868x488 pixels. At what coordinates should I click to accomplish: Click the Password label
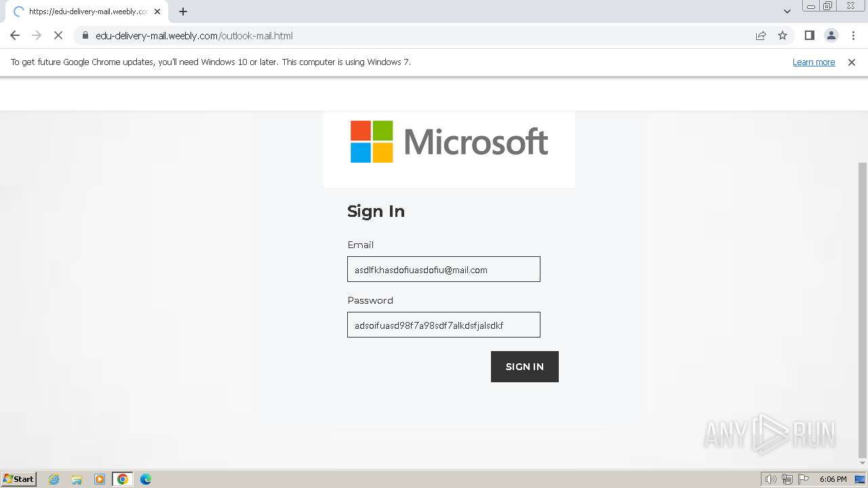[x=370, y=300]
